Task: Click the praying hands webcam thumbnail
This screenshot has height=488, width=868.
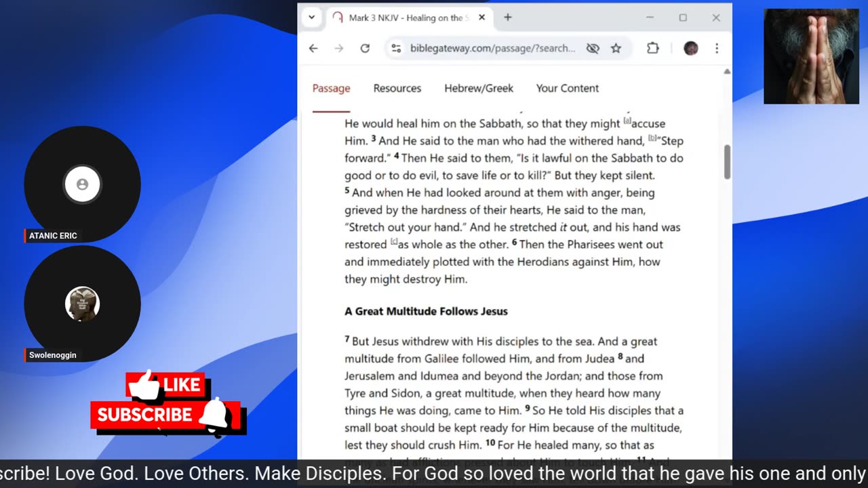Action: point(811,56)
